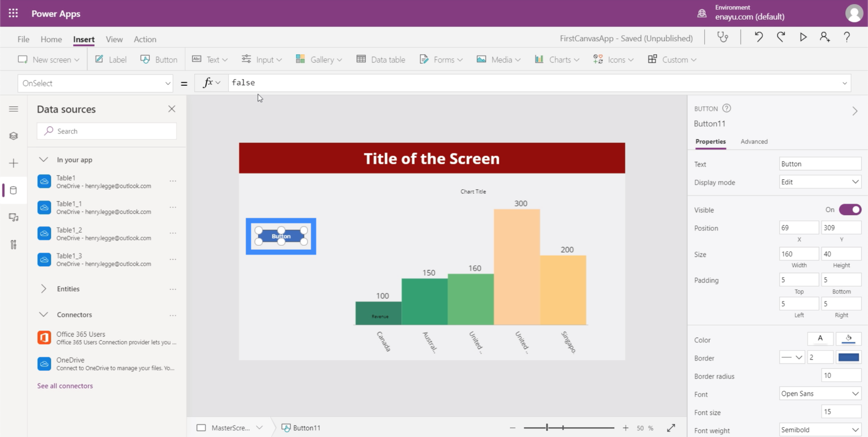Switch to the Advanced tab

point(754,142)
